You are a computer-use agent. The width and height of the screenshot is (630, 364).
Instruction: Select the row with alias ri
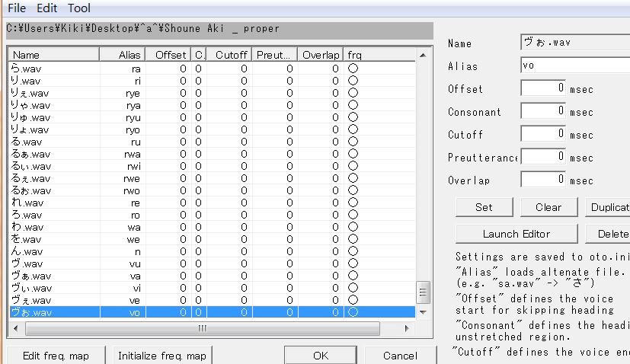(x=212, y=81)
